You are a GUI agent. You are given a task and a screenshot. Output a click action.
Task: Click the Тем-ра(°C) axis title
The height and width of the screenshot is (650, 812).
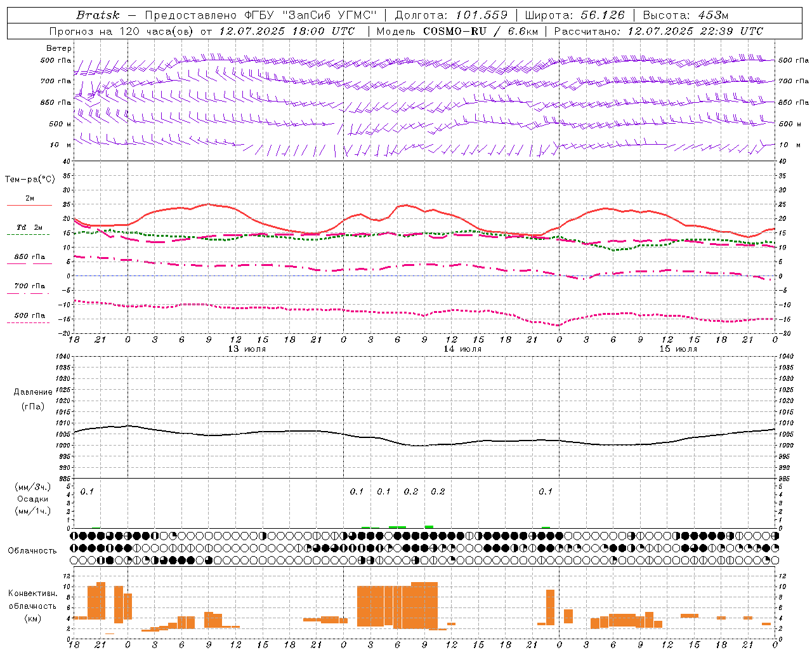pyautogui.click(x=30, y=179)
